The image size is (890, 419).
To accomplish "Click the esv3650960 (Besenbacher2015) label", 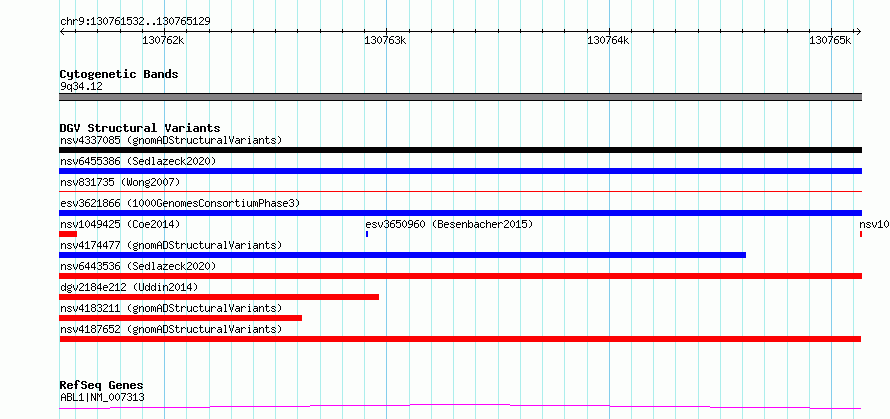I will 450,224.
